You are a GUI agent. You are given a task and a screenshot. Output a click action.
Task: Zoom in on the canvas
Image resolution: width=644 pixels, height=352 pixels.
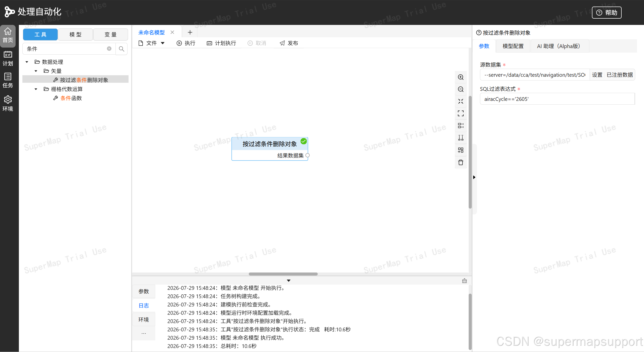pyautogui.click(x=461, y=77)
